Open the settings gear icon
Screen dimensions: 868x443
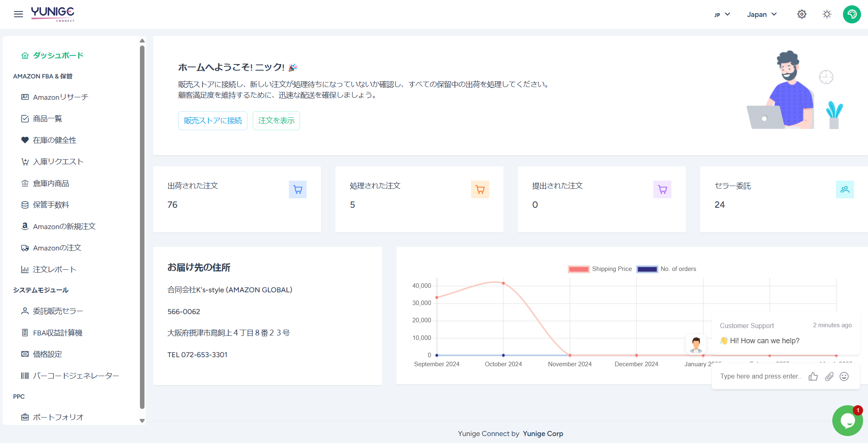(x=802, y=14)
